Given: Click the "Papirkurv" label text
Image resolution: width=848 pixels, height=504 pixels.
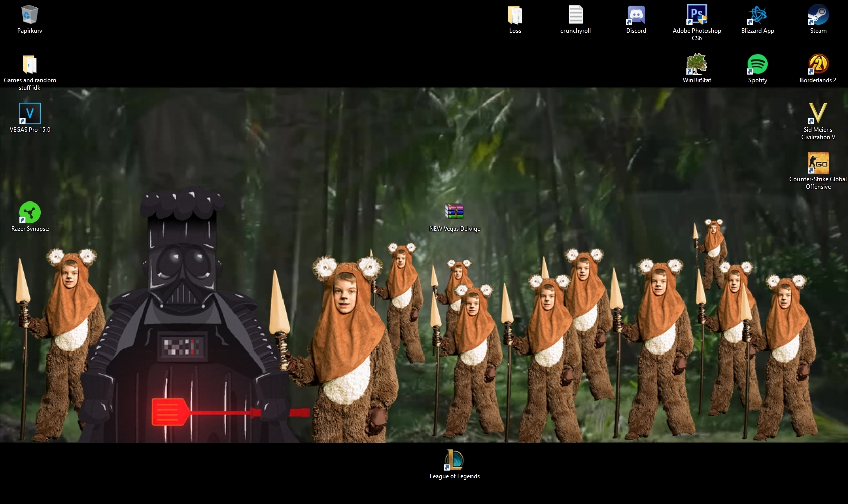Looking at the screenshot, I should coord(30,31).
